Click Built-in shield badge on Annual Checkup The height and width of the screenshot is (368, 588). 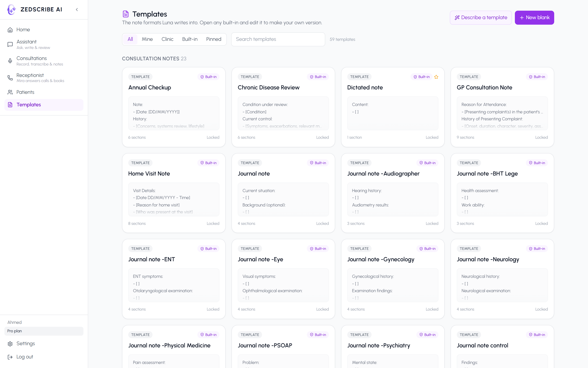point(209,77)
